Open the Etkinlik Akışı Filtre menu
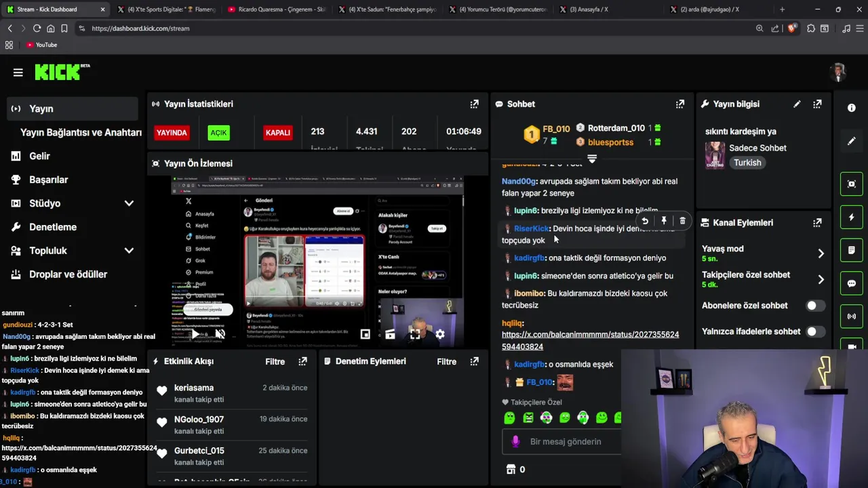868x488 pixels. pos(275,361)
